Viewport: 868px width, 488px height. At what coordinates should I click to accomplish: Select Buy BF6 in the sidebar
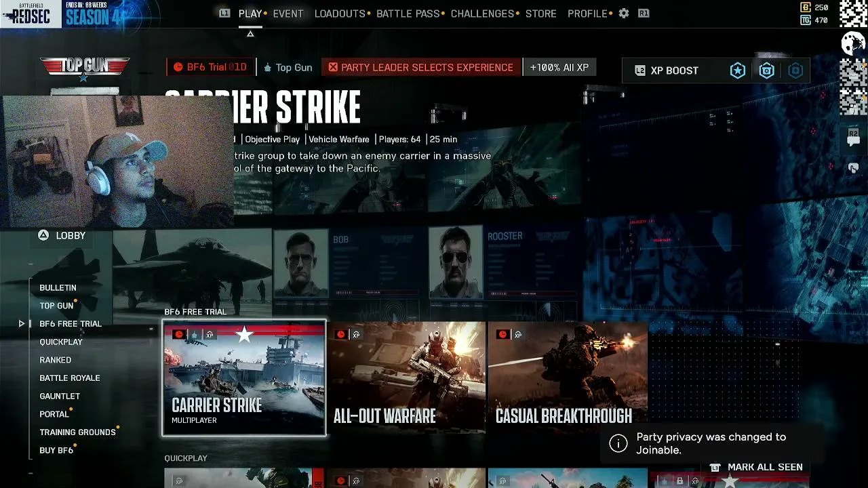click(56, 450)
